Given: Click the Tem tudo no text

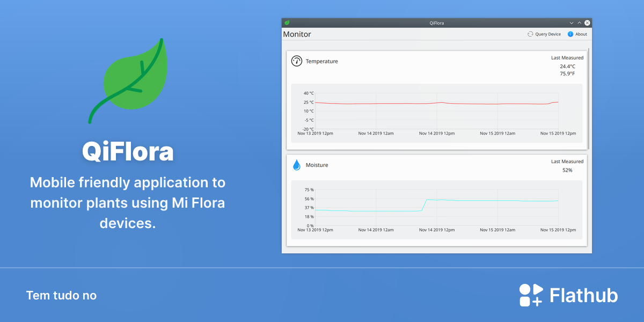Looking at the screenshot, I should 61,295.
